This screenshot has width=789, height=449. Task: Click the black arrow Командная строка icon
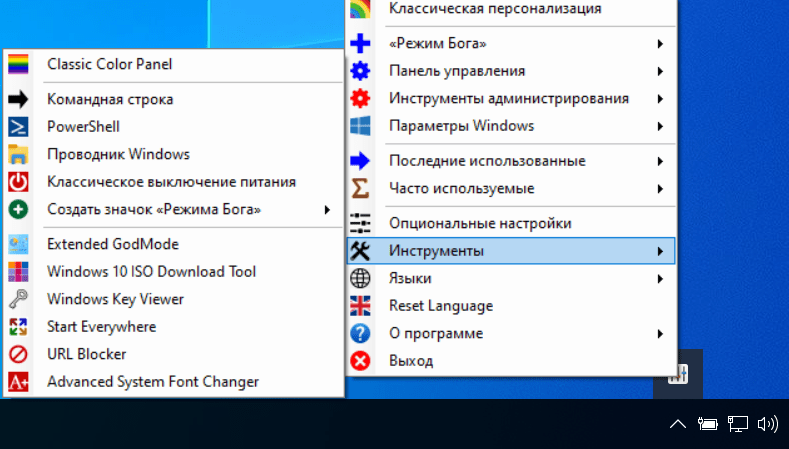(x=18, y=100)
